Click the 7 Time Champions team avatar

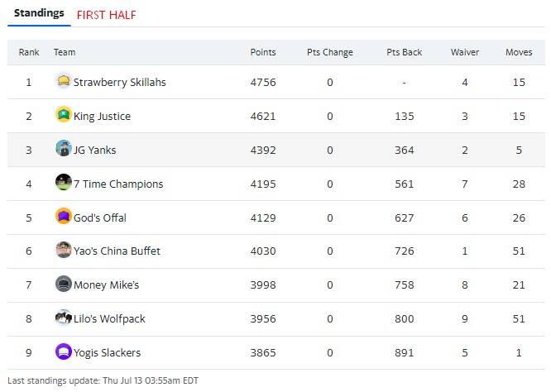[64, 182]
